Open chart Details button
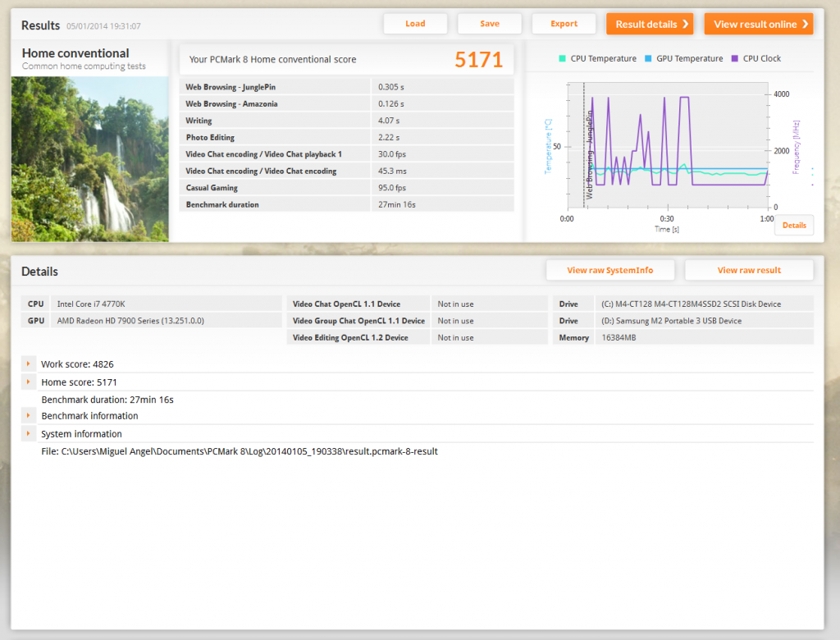Image resolution: width=840 pixels, height=640 pixels. (x=794, y=225)
